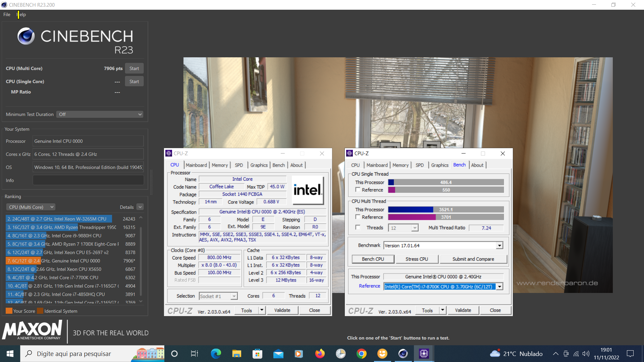Select ranking row Xeon W-3265M
644x362 pixels.
71,219
